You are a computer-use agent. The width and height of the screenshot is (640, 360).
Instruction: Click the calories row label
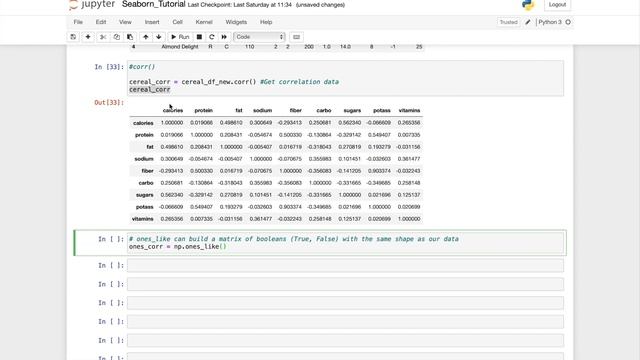click(x=143, y=123)
